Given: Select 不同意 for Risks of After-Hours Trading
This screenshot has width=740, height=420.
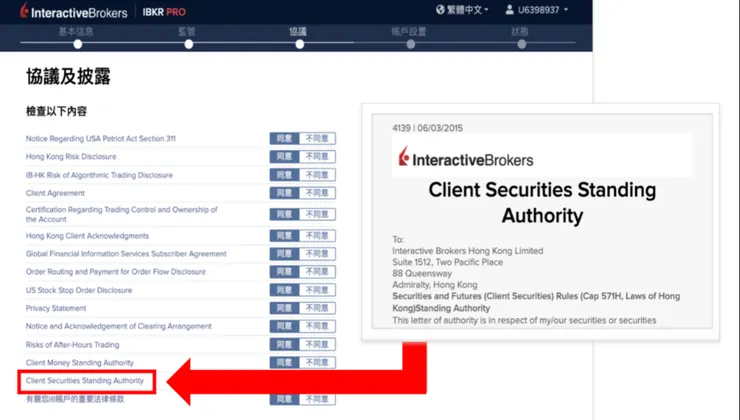Looking at the screenshot, I should tap(317, 345).
